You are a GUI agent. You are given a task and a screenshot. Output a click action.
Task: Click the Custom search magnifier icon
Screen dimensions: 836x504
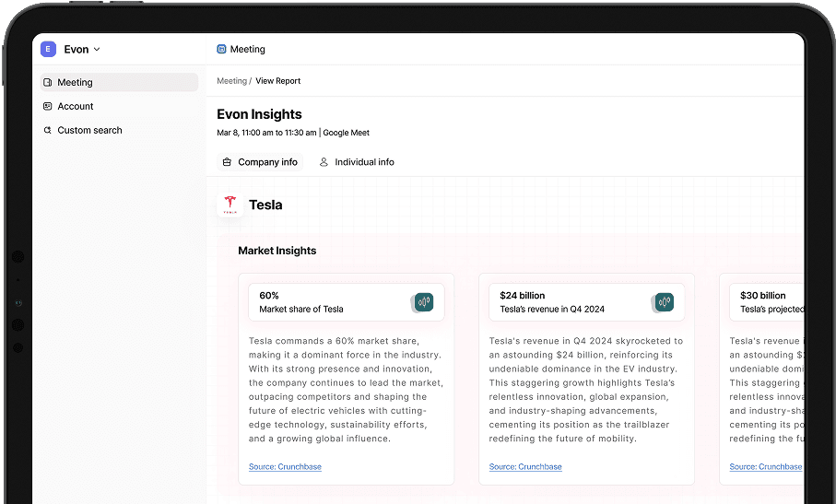47,130
